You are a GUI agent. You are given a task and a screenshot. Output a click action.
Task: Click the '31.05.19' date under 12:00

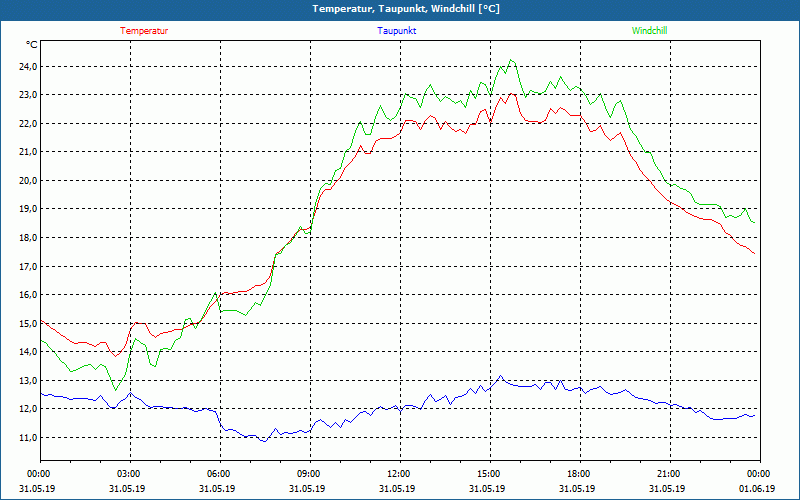[x=397, y=488]
